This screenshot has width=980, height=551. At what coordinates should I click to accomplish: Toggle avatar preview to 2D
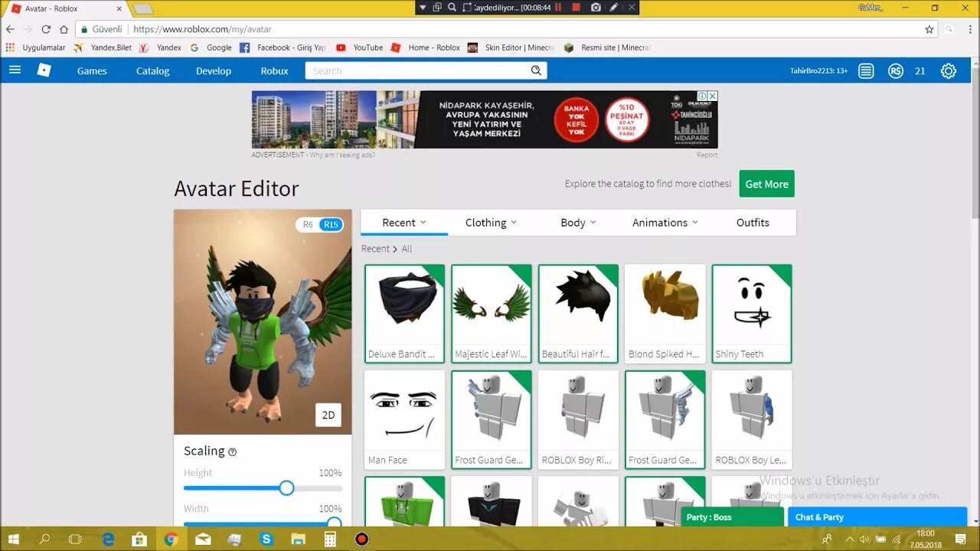click(x=328, y=415)
